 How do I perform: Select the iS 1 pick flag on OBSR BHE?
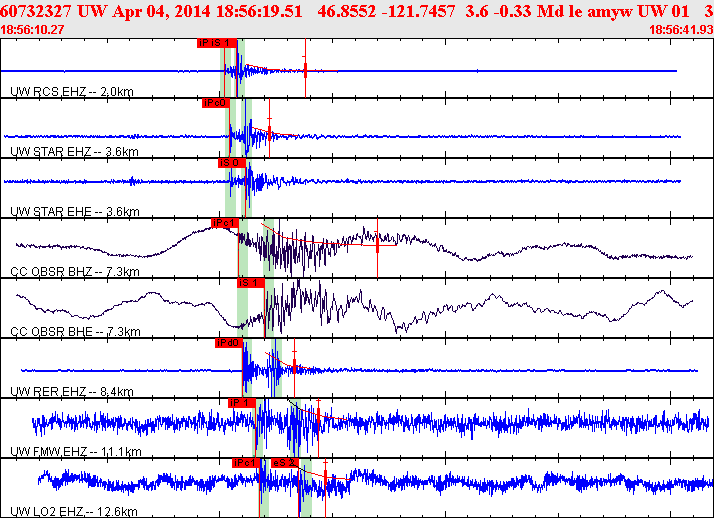pyautogui.click(x=250, y=283)
